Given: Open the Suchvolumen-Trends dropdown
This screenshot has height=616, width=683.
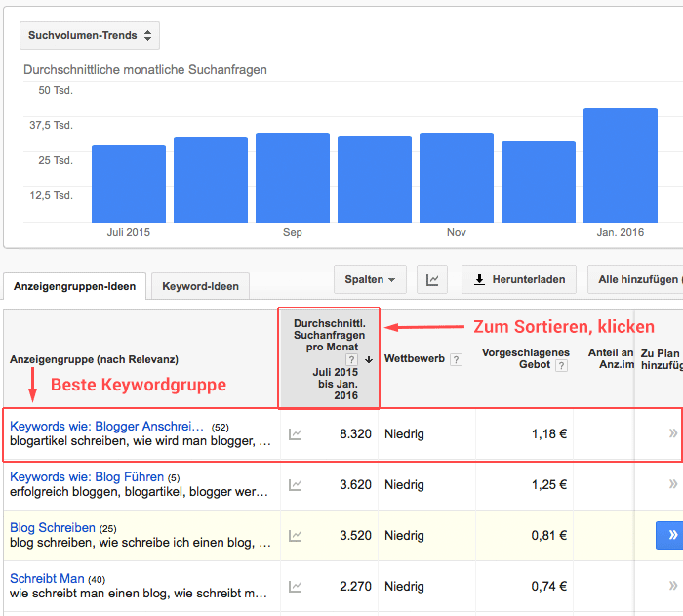Looking at the screenshot, I should (x=90, y=36).
